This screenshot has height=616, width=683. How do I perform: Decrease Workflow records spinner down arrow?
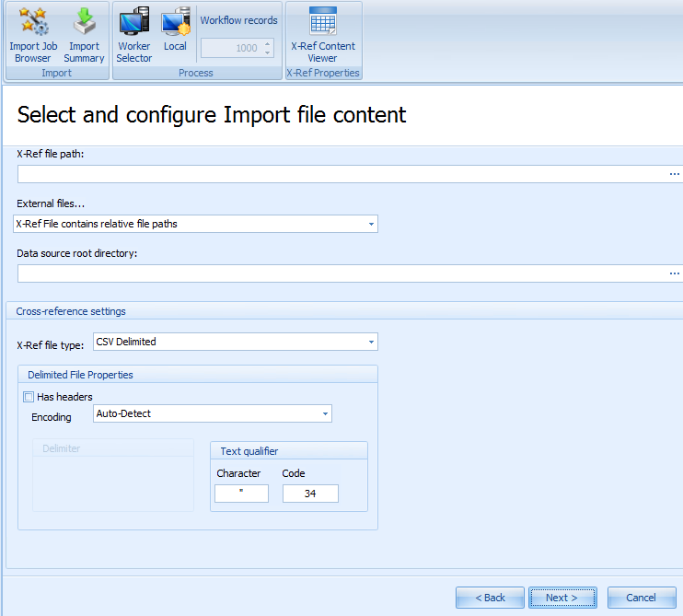pyautogui.click(x=268, y=52)
